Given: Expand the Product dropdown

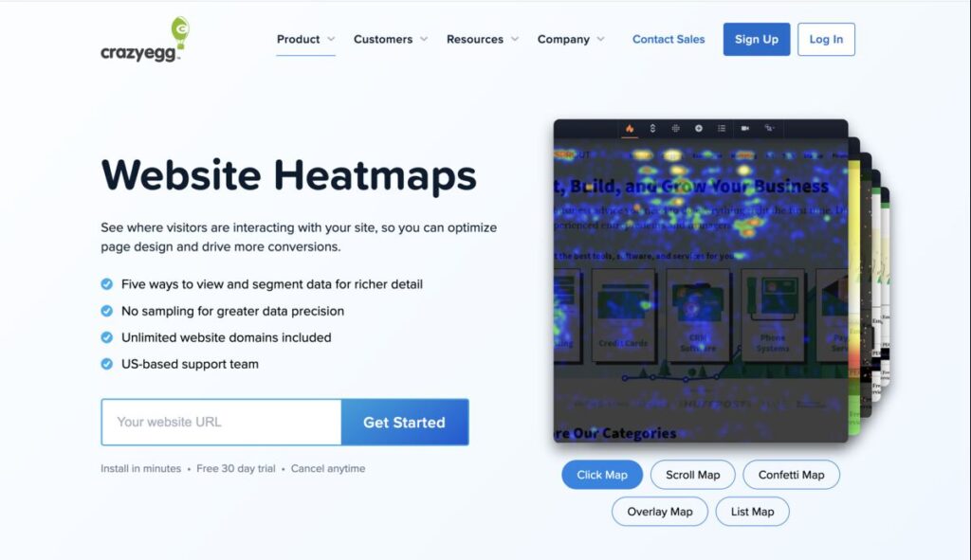Looking at the screenshot, I should (304, 39).
